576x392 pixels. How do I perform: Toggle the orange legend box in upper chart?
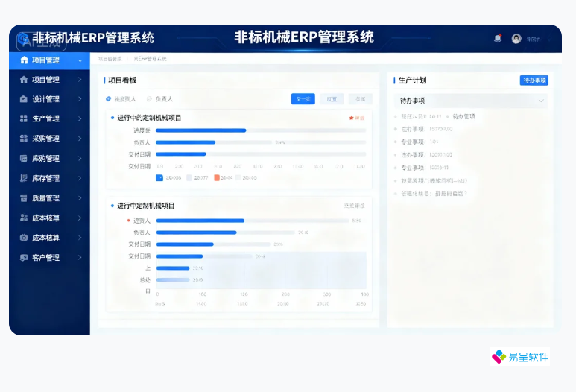pos(217,178)
